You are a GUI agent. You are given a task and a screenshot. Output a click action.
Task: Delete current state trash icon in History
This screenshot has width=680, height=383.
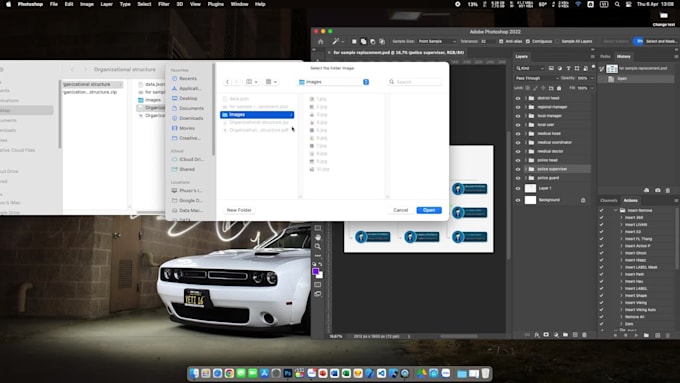click(668, 190)
